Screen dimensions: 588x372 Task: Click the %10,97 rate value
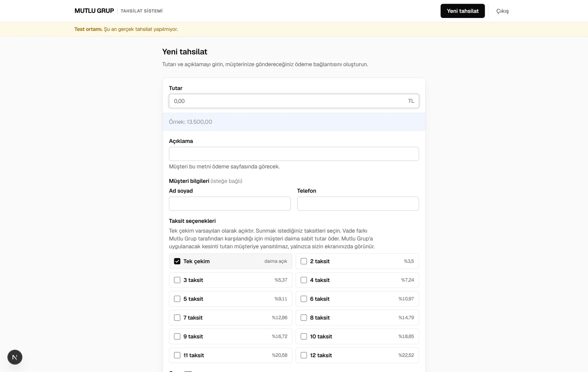406,299
